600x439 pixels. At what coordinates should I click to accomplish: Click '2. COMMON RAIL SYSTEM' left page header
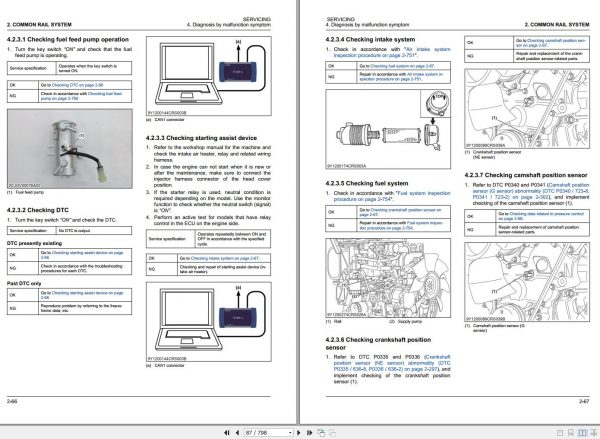pos(39,24)
